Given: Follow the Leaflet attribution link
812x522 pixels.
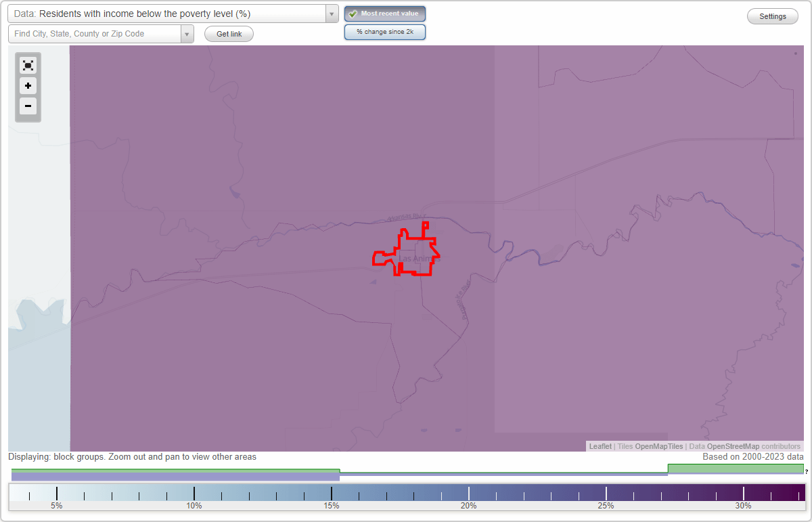Looking at the screenshot, I should [600, 446].
